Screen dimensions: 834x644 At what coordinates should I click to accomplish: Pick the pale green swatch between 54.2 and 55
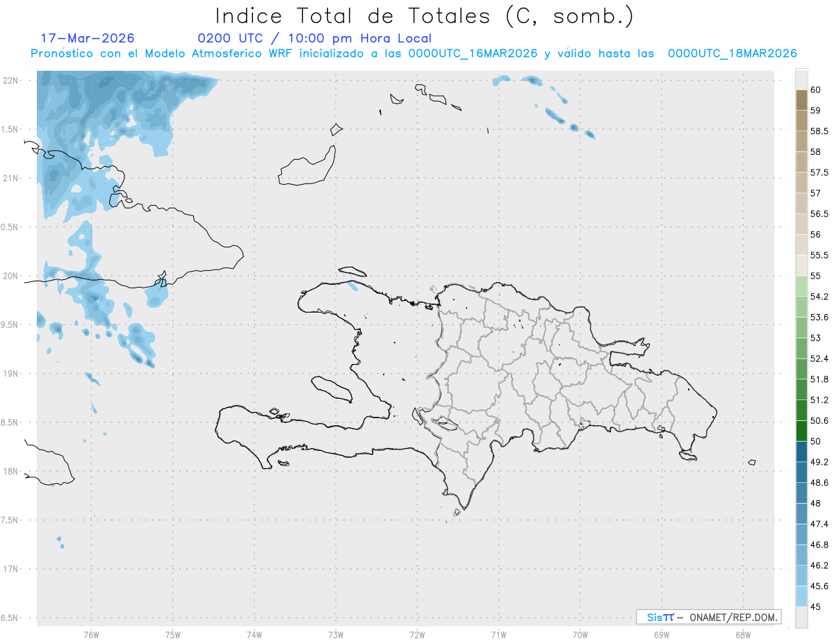coord(801,286)
